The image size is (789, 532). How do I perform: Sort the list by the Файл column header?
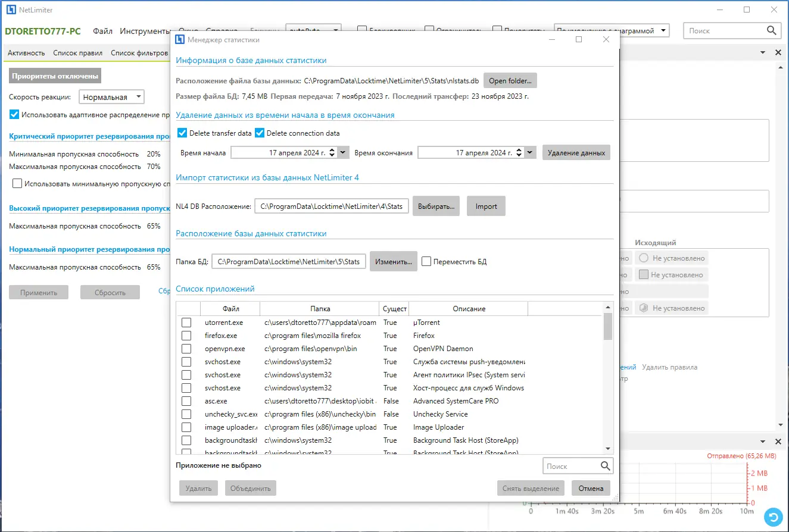click(x=230, y=309)
